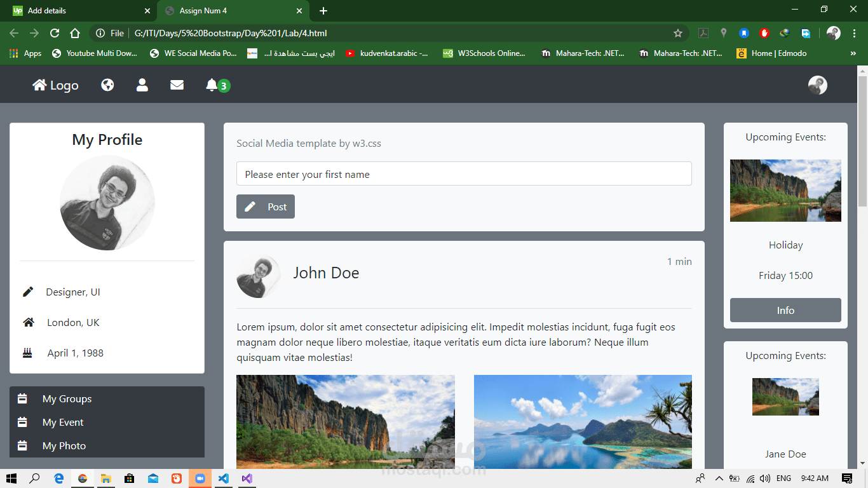868x488 pixels.
Task: Click the pencil icon next to Designer, UI
Action: tap(28, 292)
